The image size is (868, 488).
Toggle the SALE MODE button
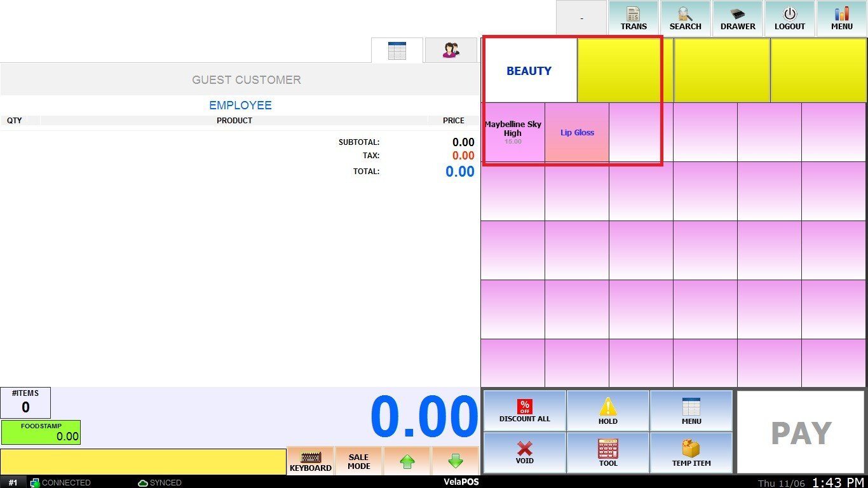(358, 461)
